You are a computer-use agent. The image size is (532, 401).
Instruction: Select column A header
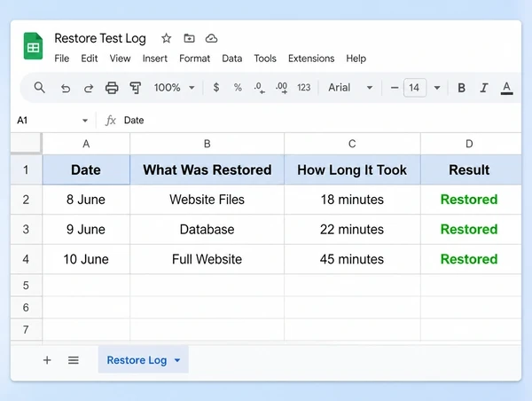86,144
